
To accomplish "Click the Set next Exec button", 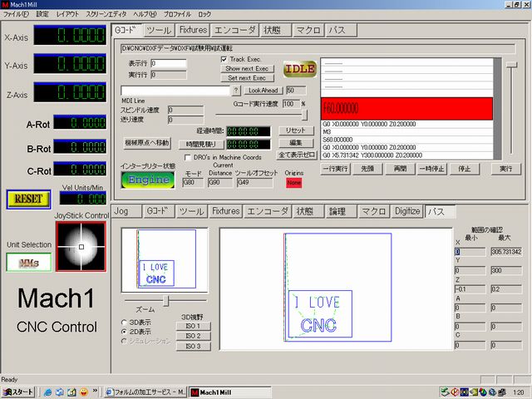I will click(247, 78).
